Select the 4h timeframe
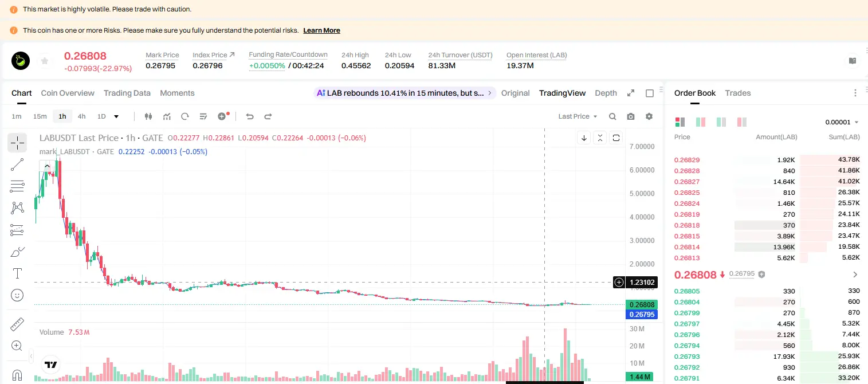Screen dimensions: 868x384 coord(82,116)
